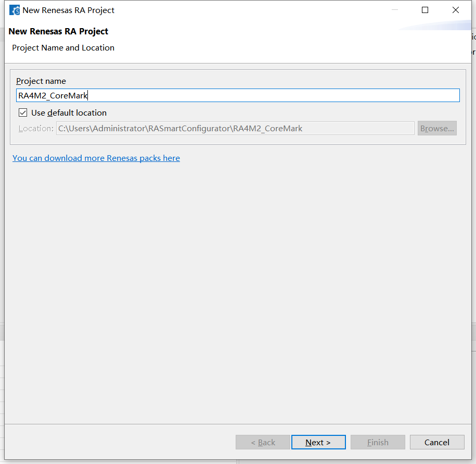Click the disabled Browse button
This screenshot has width=476, height=464.
[x=437, y=128]
